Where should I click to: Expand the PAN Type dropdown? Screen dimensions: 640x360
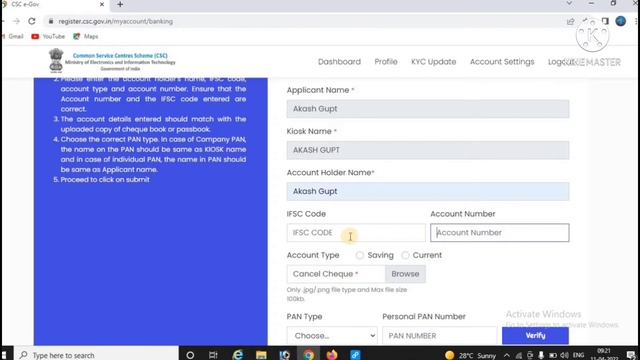[x=332, y=336]
